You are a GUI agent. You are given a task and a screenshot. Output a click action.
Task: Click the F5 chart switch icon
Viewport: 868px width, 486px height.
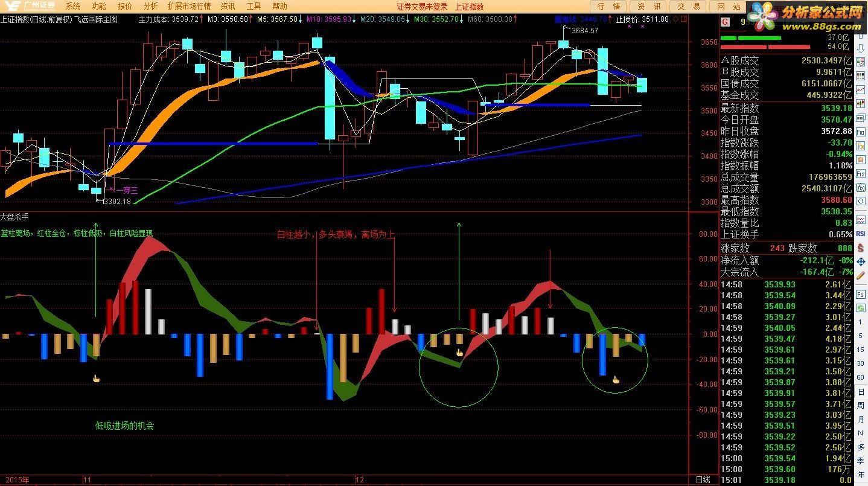point(861,294)
